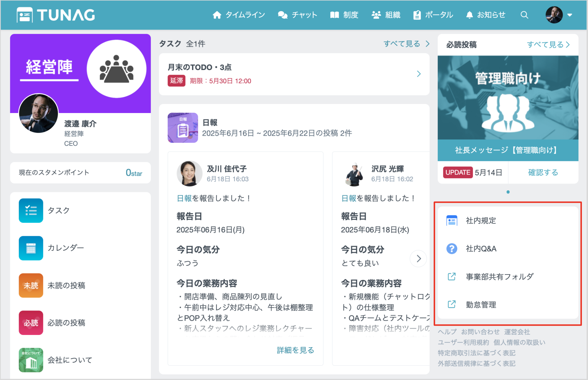
Task: Click お問い合わせ footer link
Action: click(480, 332)
